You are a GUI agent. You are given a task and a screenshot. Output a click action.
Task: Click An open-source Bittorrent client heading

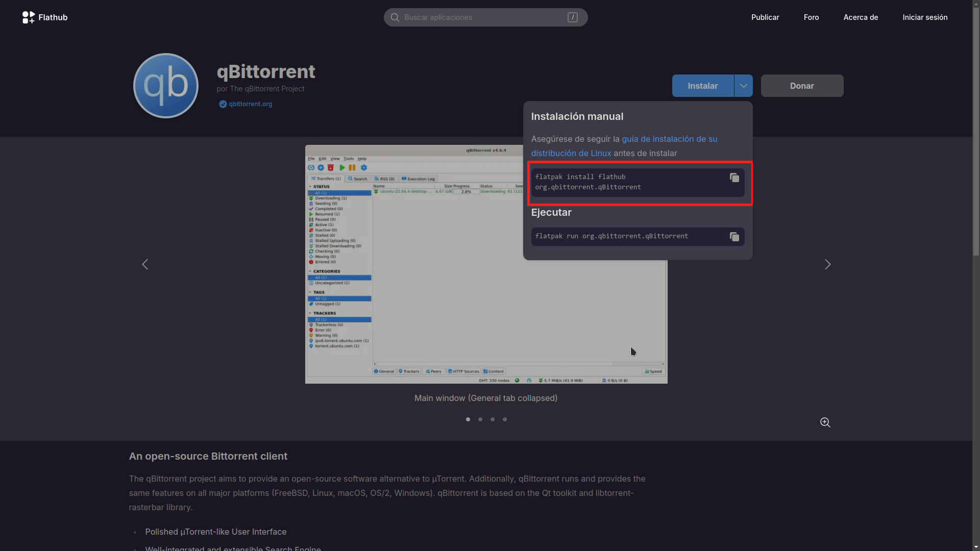[x=208, y=456]
